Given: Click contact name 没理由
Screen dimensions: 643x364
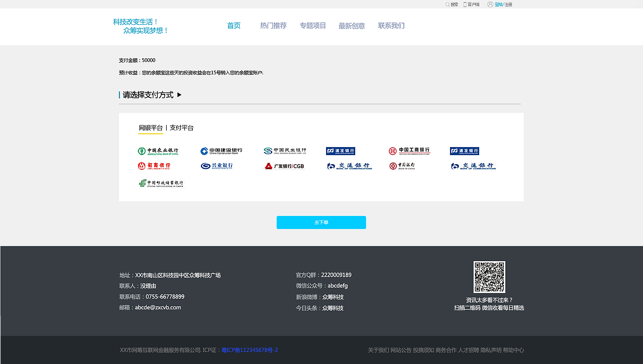Looking at the screenshot, I should (148, 286).
